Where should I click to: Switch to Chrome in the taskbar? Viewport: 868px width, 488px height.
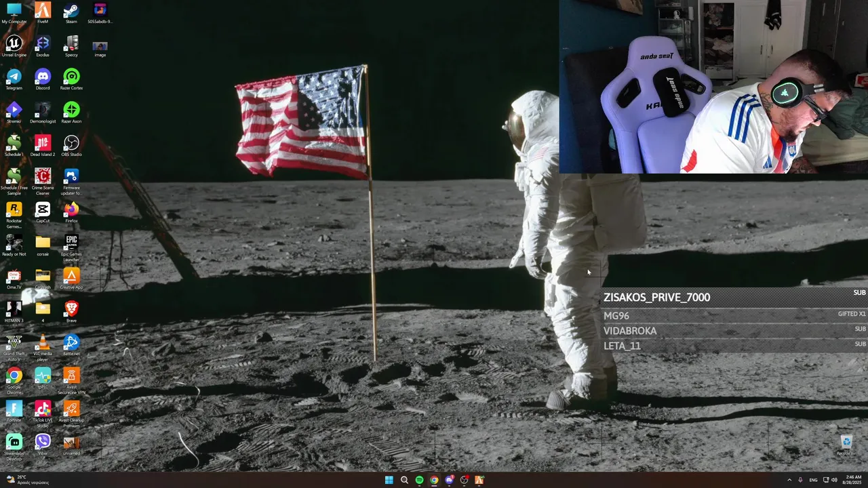pyautogui.click(x=434, y=480)
